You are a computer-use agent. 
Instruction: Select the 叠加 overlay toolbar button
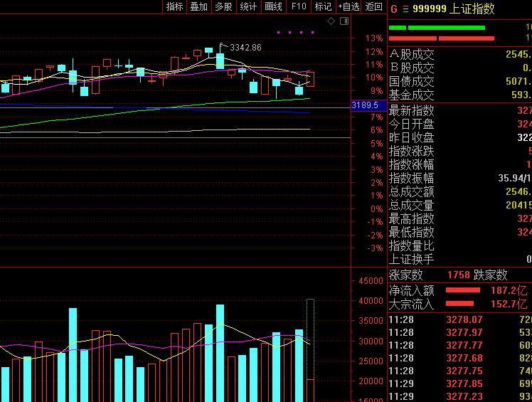198,6
